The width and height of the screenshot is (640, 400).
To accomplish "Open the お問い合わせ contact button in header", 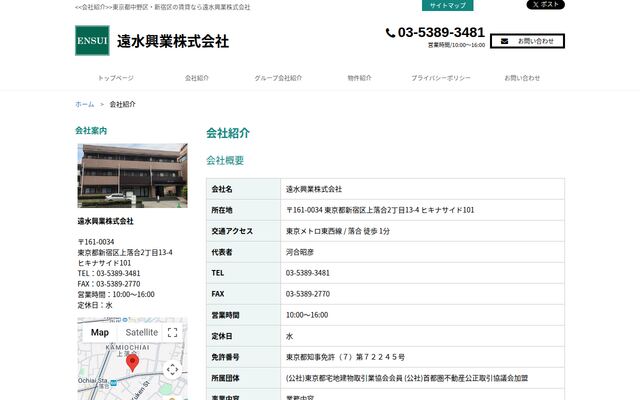I will (x=527, y=41).
